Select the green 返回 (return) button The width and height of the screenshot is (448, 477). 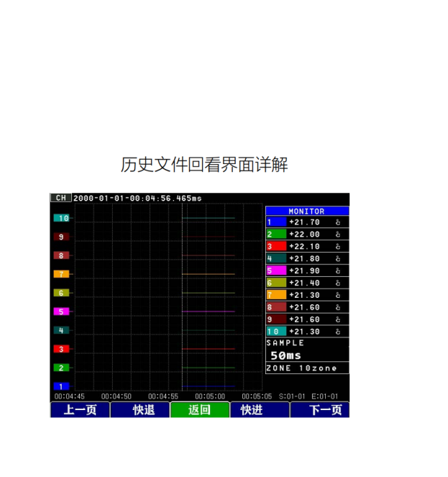(200, 410)
